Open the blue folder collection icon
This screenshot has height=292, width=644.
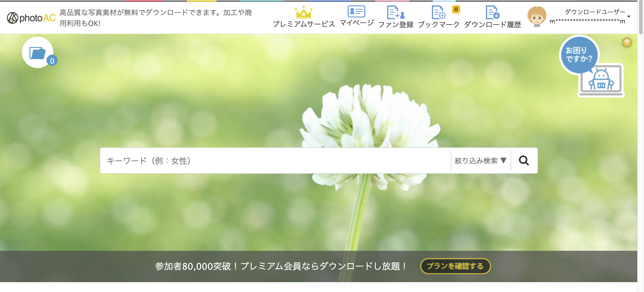click(x=38, y=53)
